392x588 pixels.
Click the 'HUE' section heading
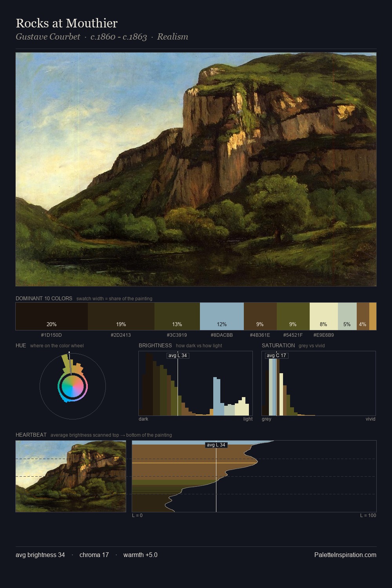pyautogui.click(x=21, y=345)
